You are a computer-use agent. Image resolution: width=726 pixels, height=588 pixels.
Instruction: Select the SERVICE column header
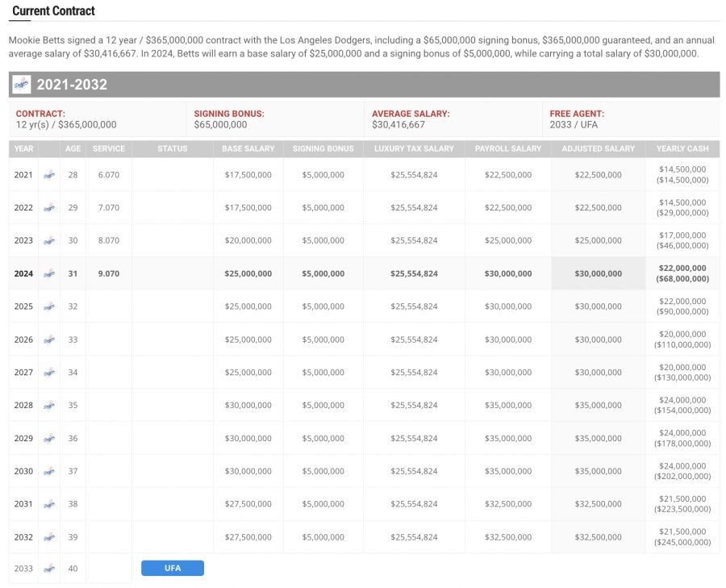tap(109, 148)
